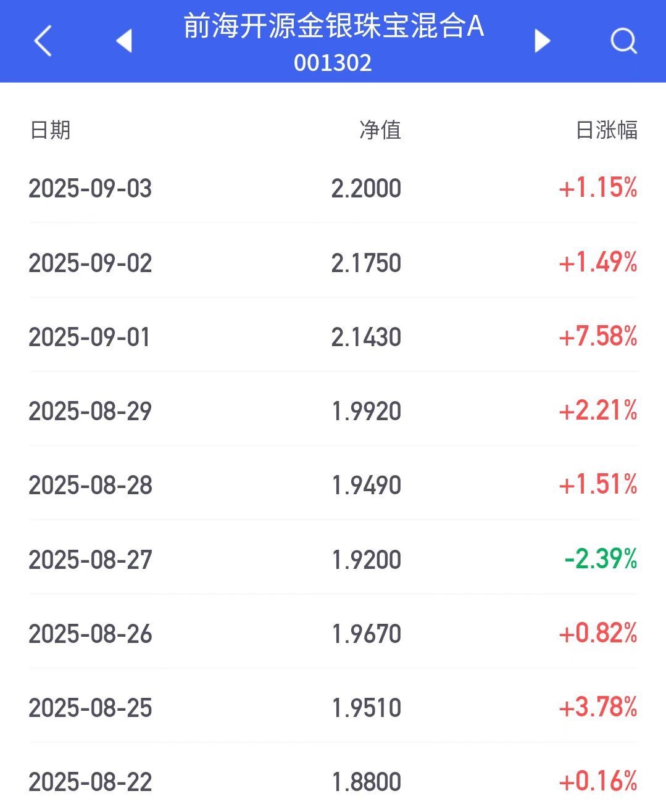Select net value 2.1430 entry

[366, 337]
